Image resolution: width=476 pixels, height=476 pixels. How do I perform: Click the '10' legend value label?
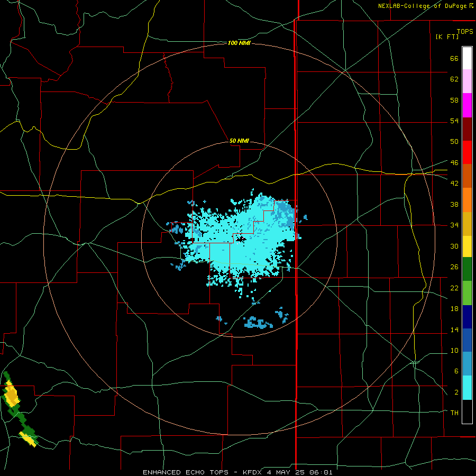(x=454, y=350)
